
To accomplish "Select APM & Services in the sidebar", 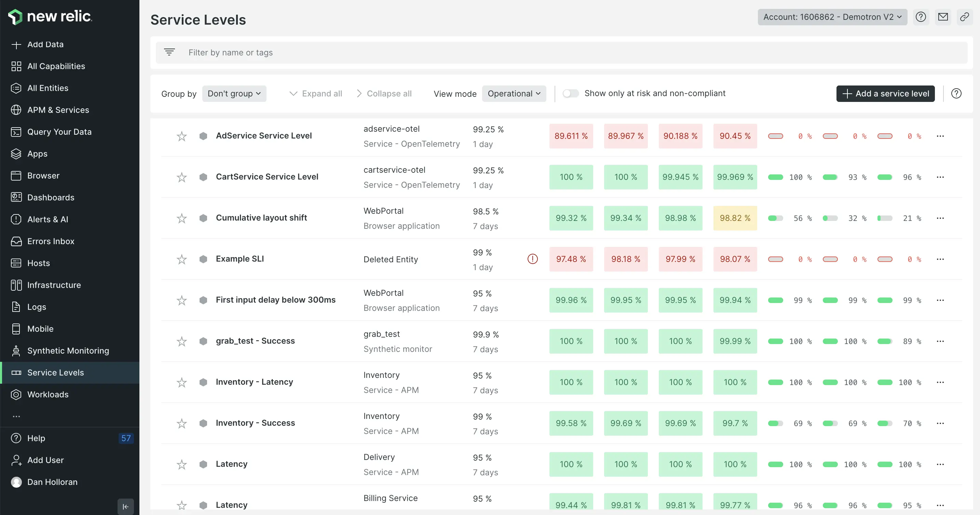I will (58, 110).
